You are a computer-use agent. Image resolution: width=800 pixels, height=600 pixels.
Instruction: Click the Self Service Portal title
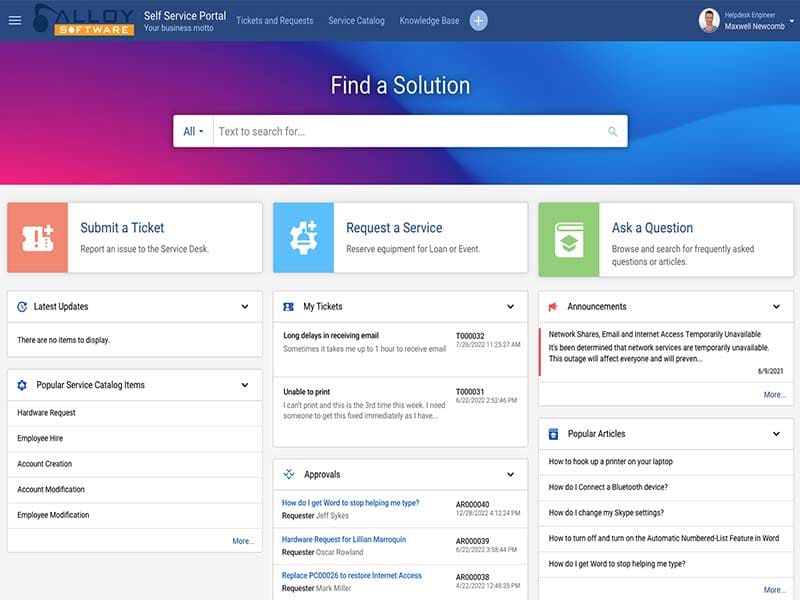[185, 16]
